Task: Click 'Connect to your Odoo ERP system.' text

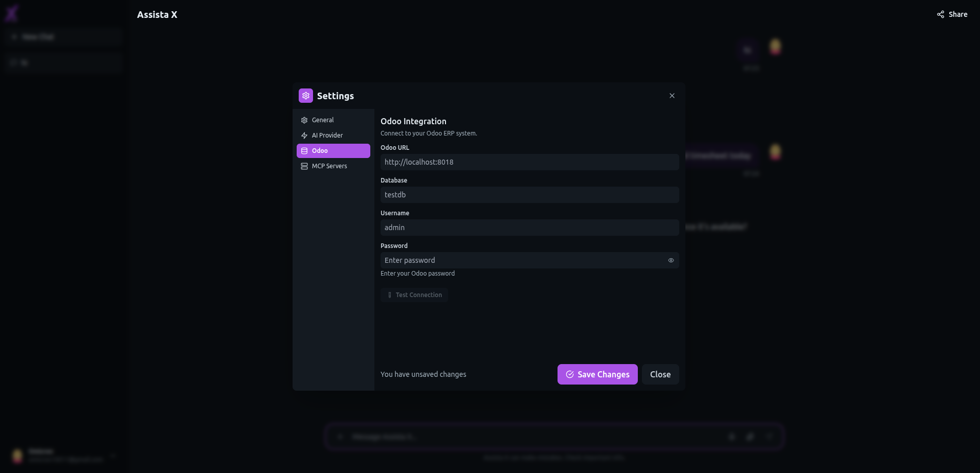Action: [429, 133]
